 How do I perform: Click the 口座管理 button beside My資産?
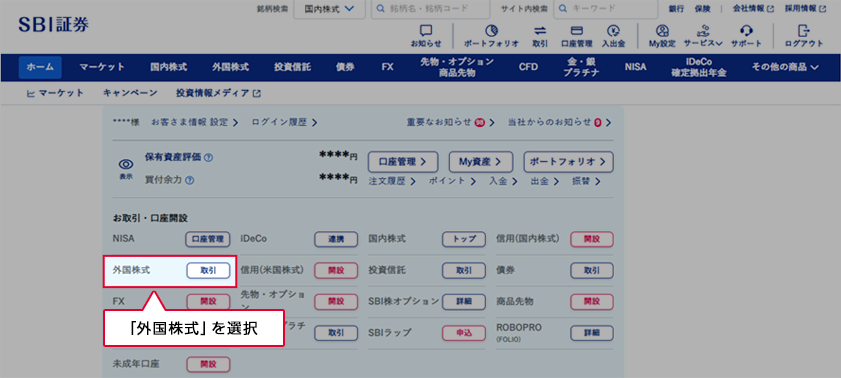click(x=403, y=161)
